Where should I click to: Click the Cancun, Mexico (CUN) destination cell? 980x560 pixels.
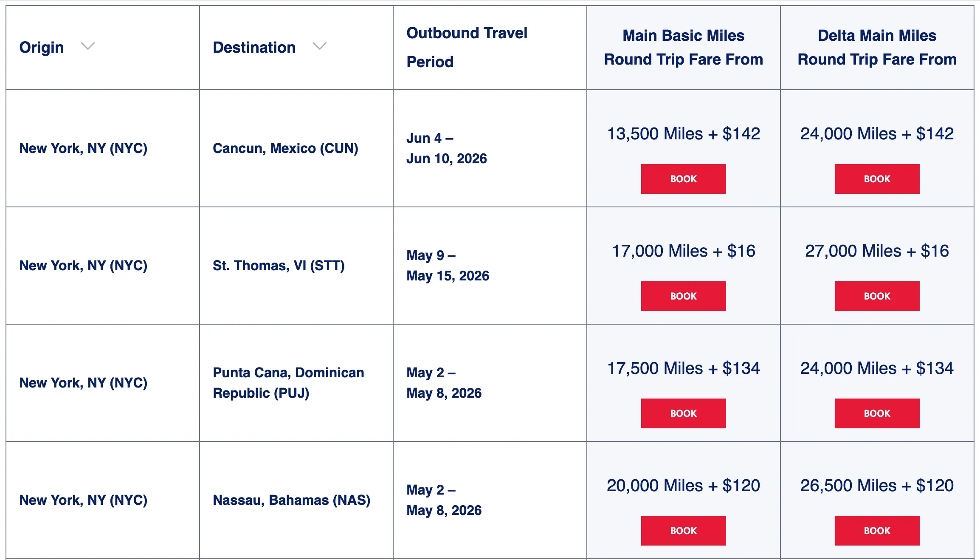click(285, 148)
